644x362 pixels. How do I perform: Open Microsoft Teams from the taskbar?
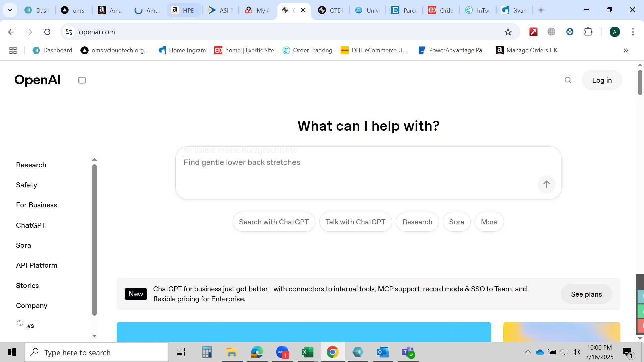tap(408, 352)
